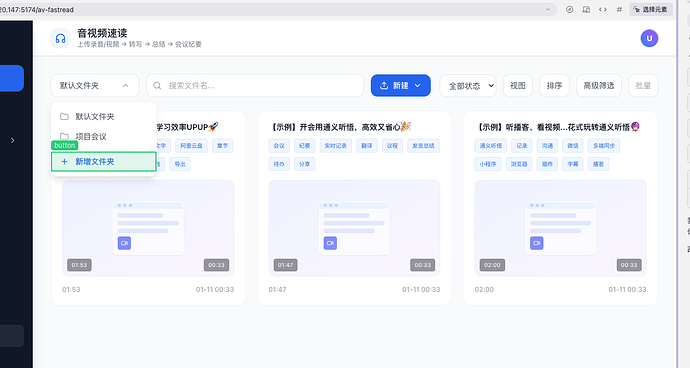Click the 阿里云盘 tag
Screen dimensions: 690x368
click(x=191, y=146)
